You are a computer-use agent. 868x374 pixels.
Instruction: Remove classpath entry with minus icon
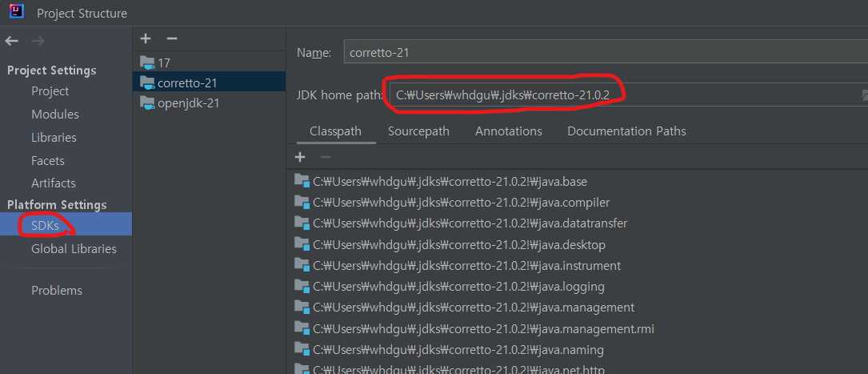(x=326, y=157)
